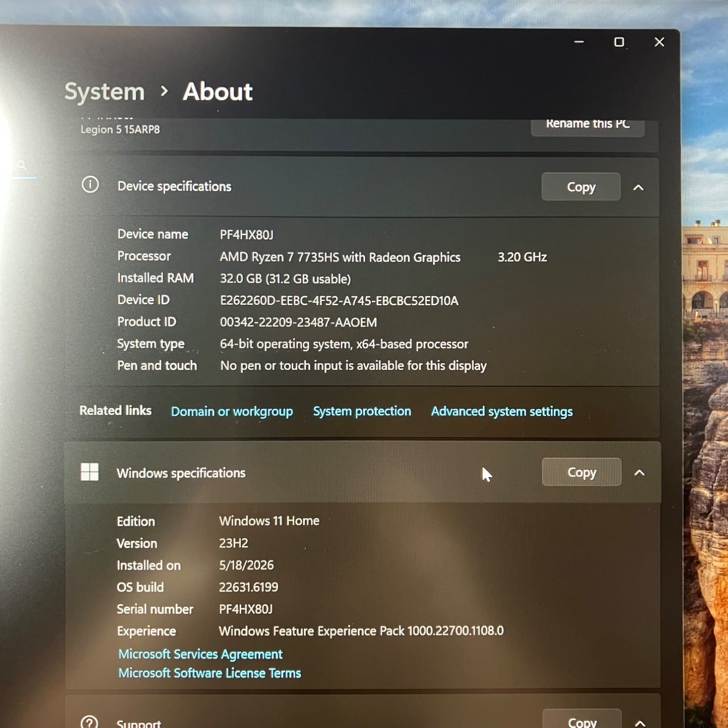The height and width of the screenshot is (728, 728).
Task: Click Installed on date 5/18/2026
Action: pyautogui.click(x=247, y=565)
